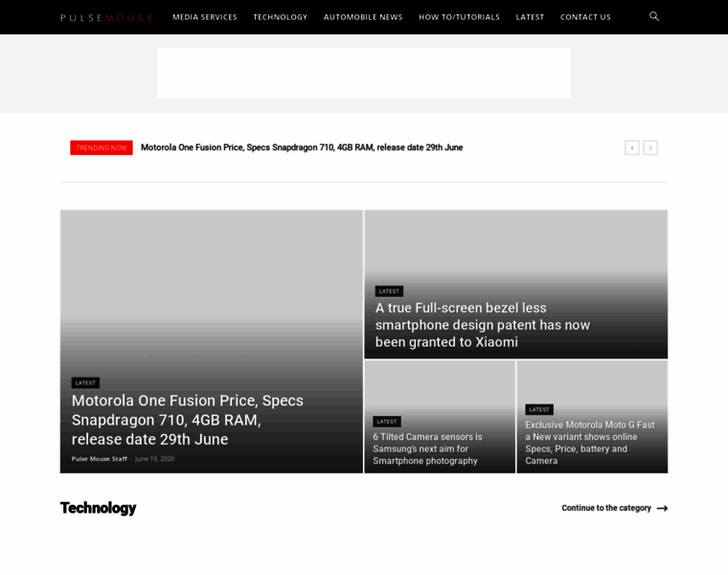The width and height of the screenshot is (728, 575).
Task: Click Latest tag on Motorola One Fusion card
Action: pyautogui.click(x=85, y=382)
